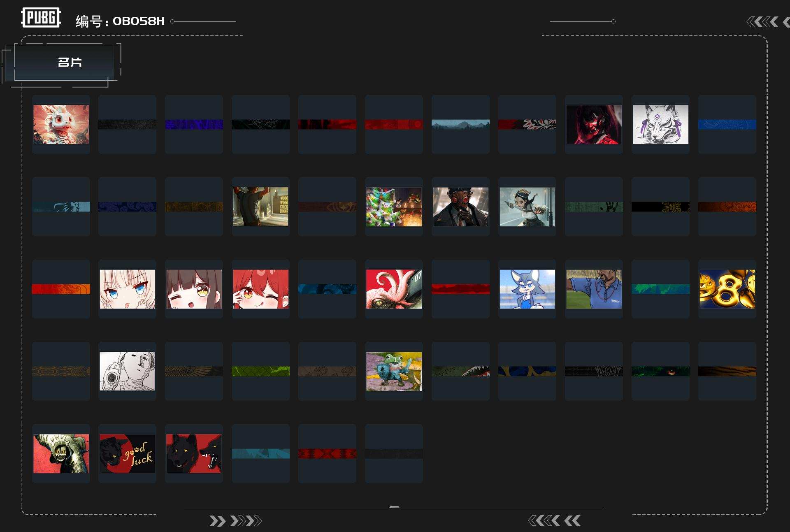Select the red-haired anime girl nameplate
Image resolution: width=790 pixels, height=532 pixels.
pos(261,289)
